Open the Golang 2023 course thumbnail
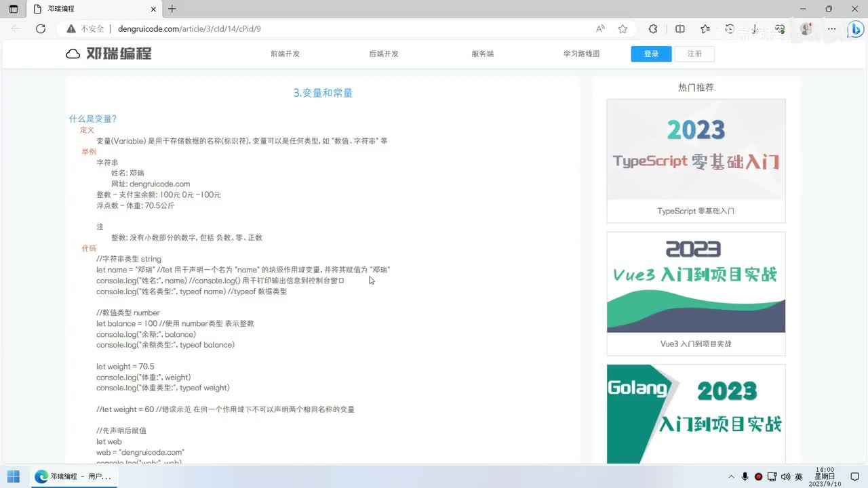868x488 pixels. pyautogui.click(x=696, y=414)
